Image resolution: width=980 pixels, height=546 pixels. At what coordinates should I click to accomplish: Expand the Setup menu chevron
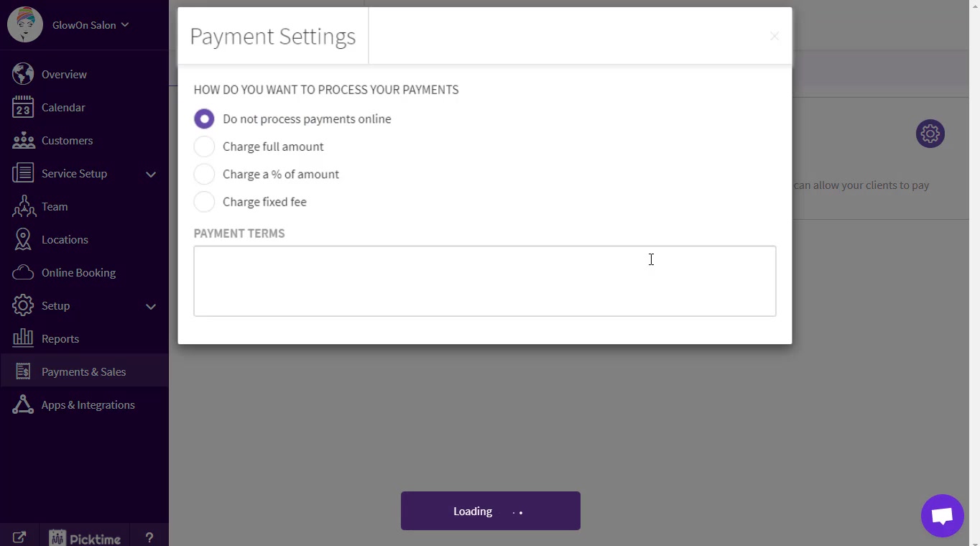151,306
